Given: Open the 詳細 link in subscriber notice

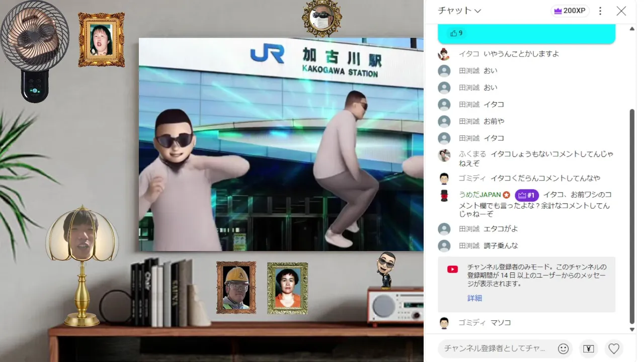Looking at the screenshot, I should point(474,298).
